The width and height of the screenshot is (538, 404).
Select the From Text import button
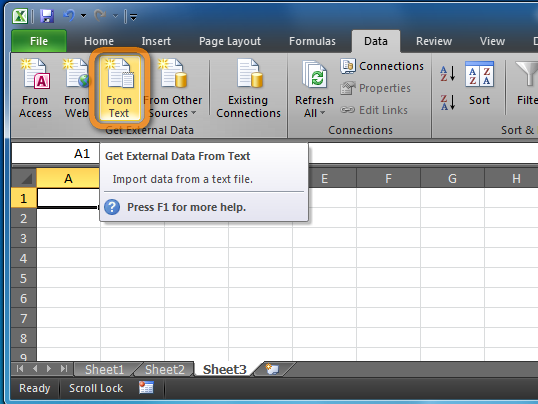pyautogui.click(x=119, y=89)
